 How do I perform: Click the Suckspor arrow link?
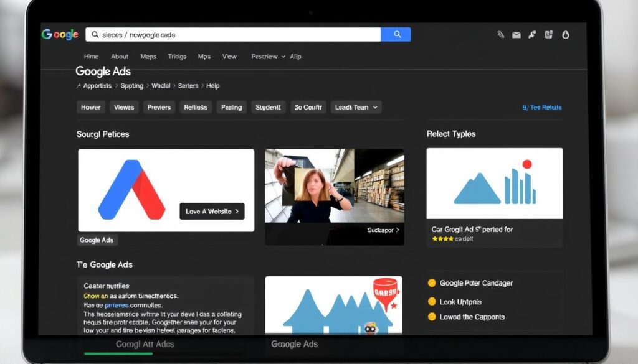coord(383,230)
